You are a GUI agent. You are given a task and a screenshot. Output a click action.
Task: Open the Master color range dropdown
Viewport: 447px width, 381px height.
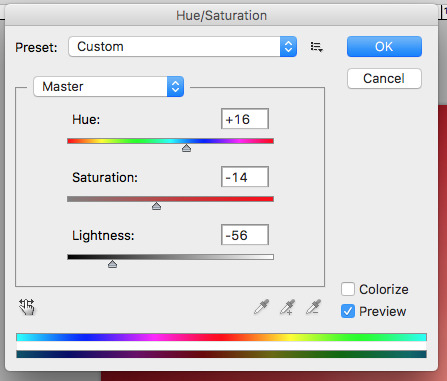pyautogui.click(x=109, y=87)
